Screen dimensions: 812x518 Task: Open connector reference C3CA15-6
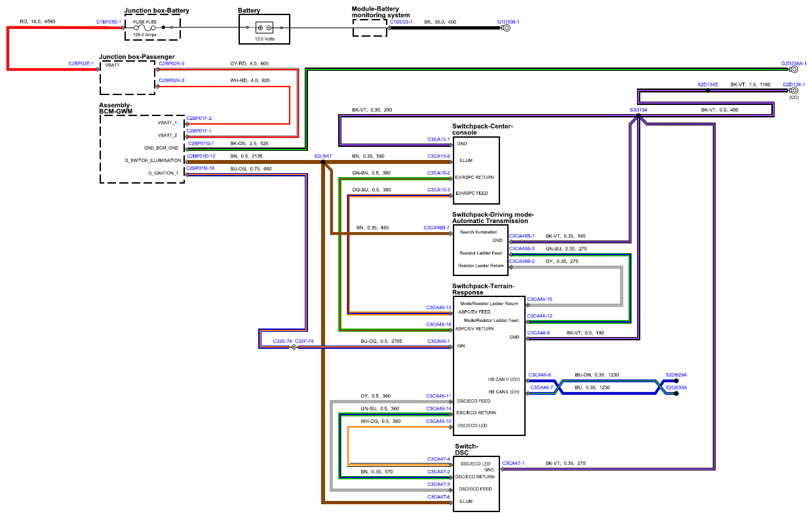click(x=439, y=156)
